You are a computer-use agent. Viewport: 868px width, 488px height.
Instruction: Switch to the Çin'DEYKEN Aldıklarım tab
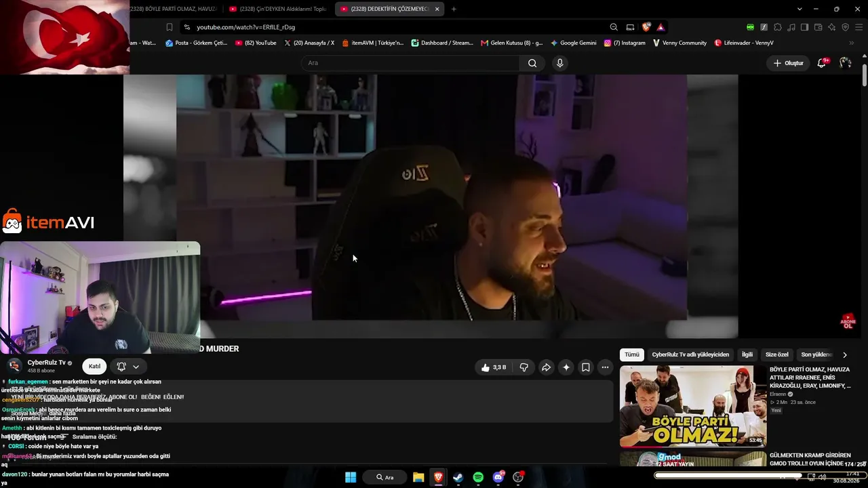click(x=277, y=9)
